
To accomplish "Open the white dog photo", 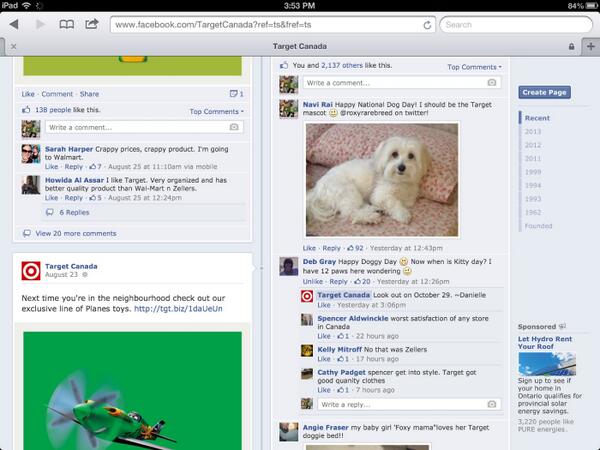I will point(382,180).
